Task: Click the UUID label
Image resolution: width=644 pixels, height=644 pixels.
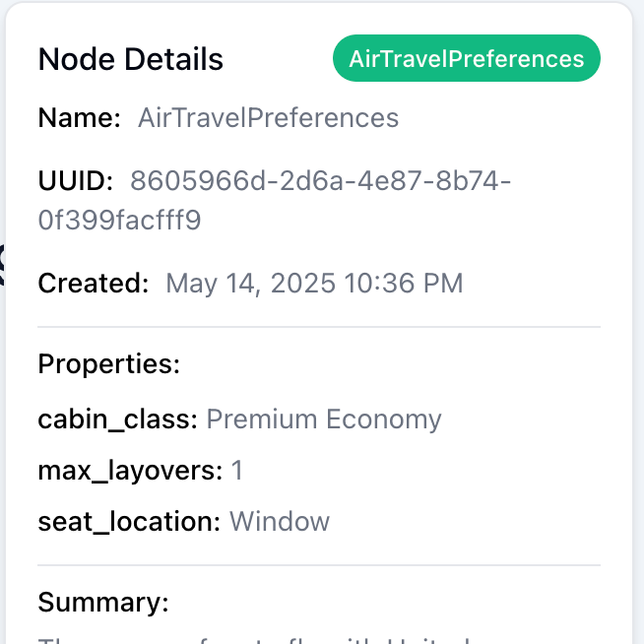Action: click(x=76, y=181)
